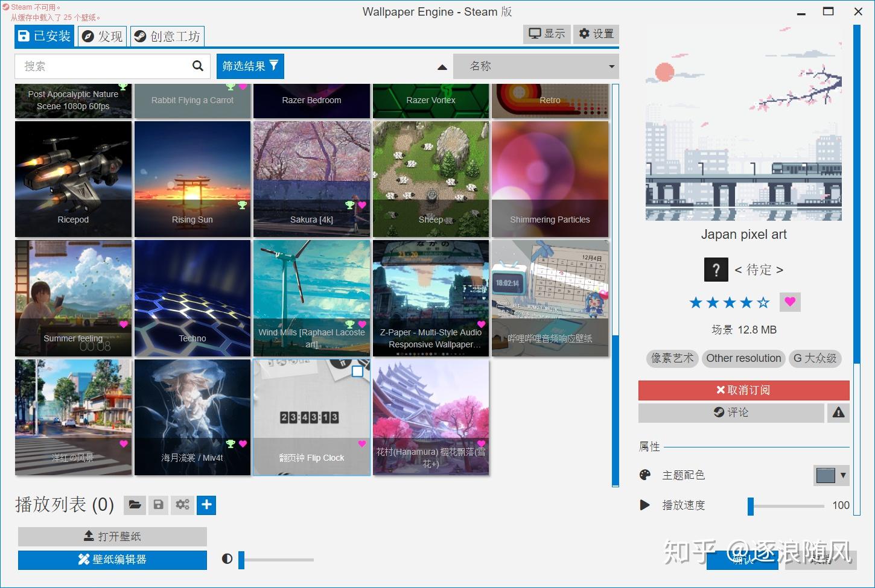The image size is (875, 588).
Task: Toggle the checkbox on the Flip Clock wallpaper
Action: [358, 371]
